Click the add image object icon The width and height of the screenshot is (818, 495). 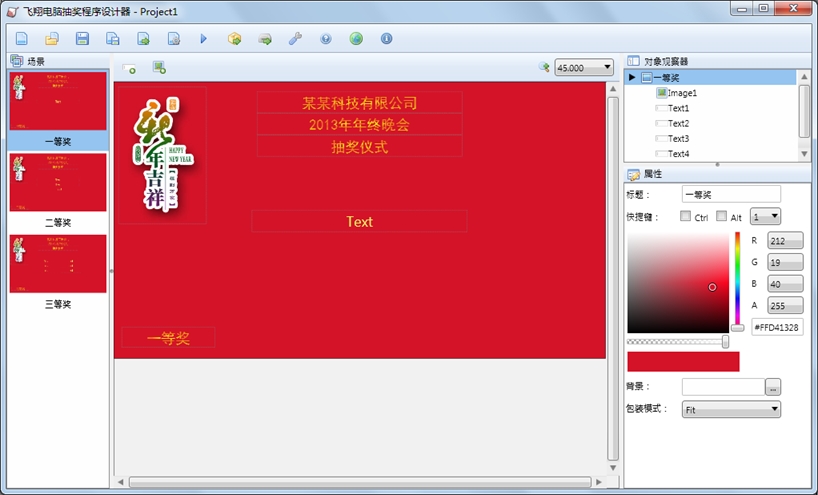(x=159, y=67)
